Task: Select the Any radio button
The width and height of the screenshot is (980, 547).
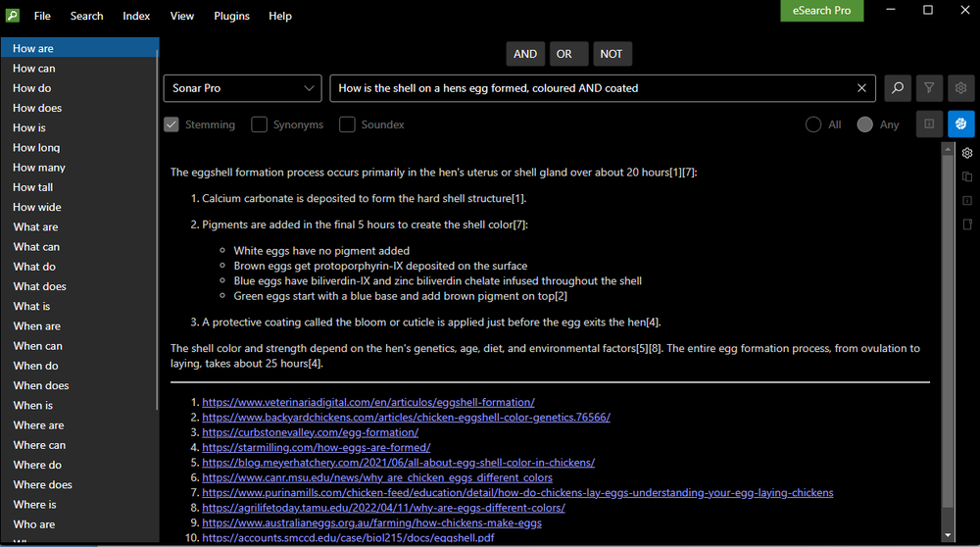Action: click(865, 124)
